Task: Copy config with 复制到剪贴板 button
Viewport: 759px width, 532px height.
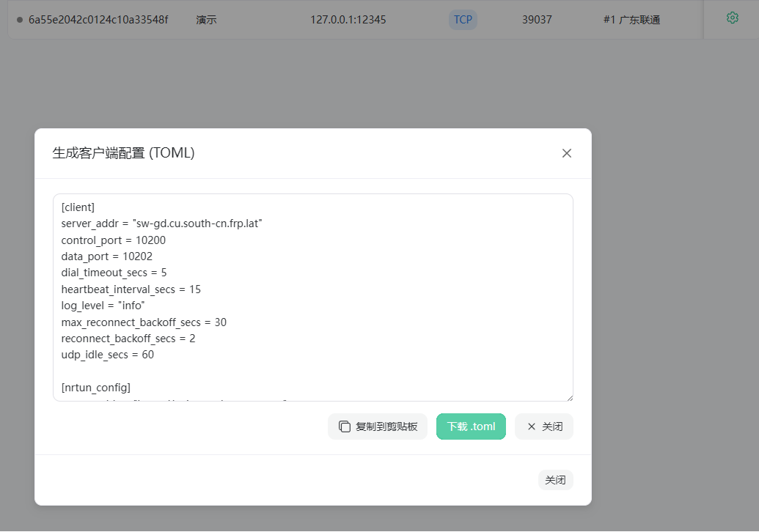Action: (378, 426)
